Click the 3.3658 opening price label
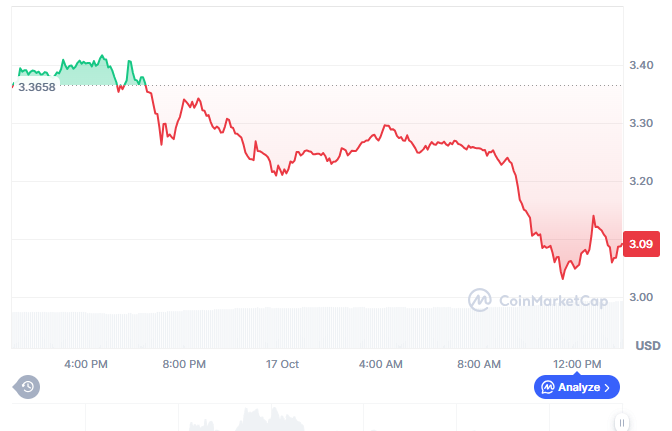 point(36,87)
